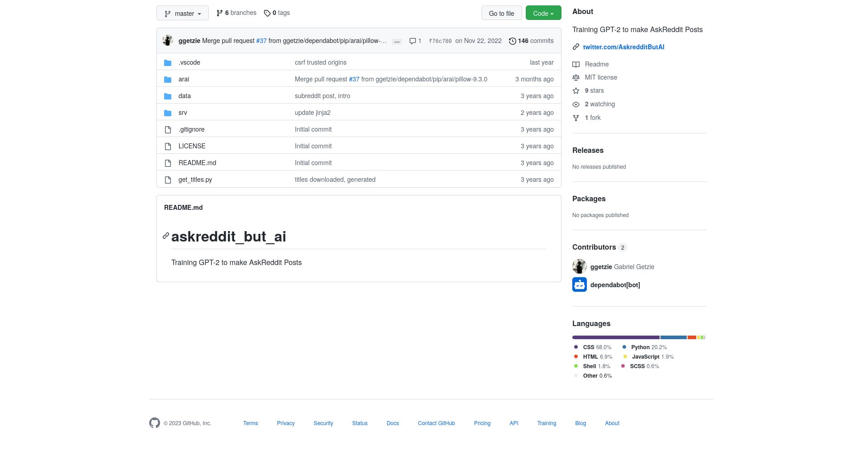Expand the green Code dropdown button

click(543, 13)
